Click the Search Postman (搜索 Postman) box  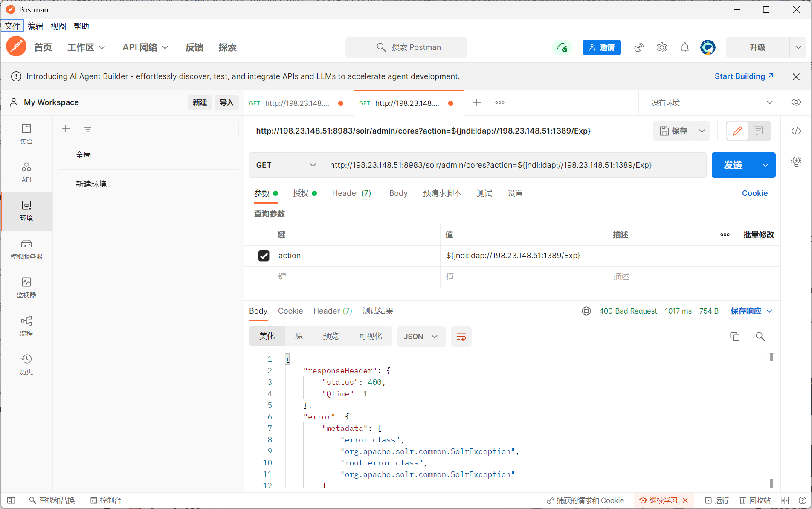[406, 47]
